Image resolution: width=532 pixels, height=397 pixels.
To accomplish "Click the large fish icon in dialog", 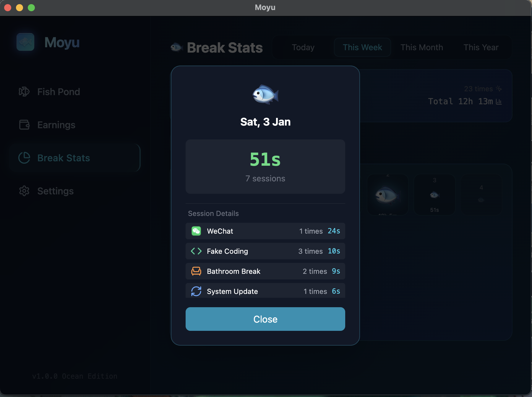I will tap(265, 95).
